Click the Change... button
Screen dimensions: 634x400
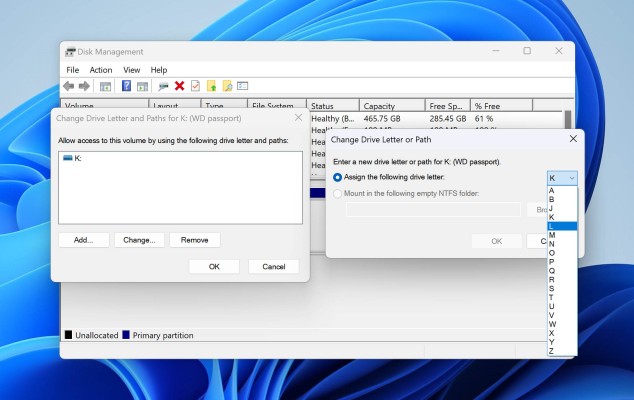(139, 240)
